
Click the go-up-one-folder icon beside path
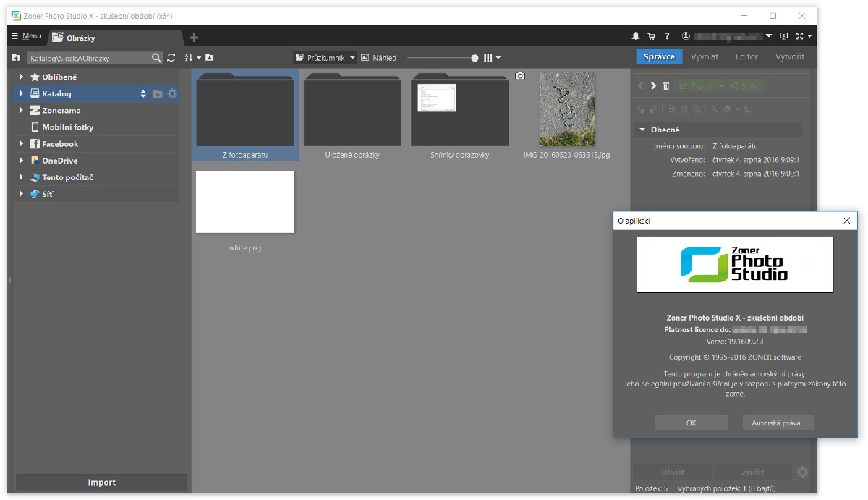16,58
